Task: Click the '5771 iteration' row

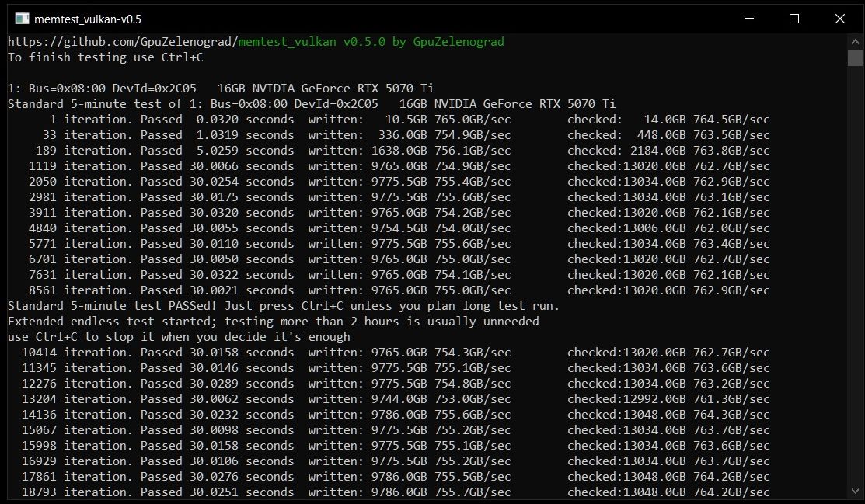Action: (399, 243)
